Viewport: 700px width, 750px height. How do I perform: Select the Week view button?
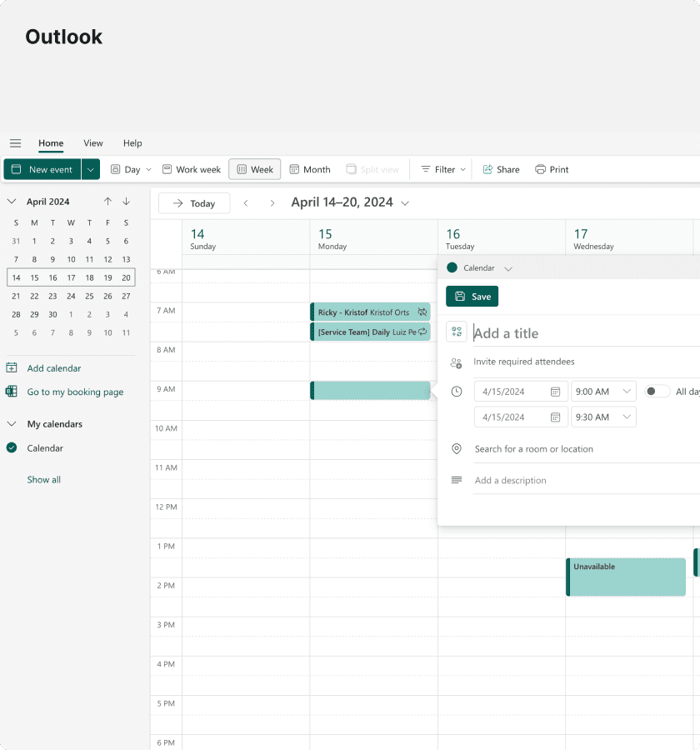(254, 169)
